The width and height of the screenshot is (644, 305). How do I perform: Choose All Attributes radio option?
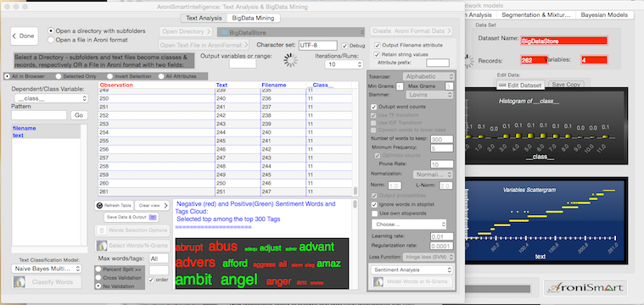(x=161, y=76)
